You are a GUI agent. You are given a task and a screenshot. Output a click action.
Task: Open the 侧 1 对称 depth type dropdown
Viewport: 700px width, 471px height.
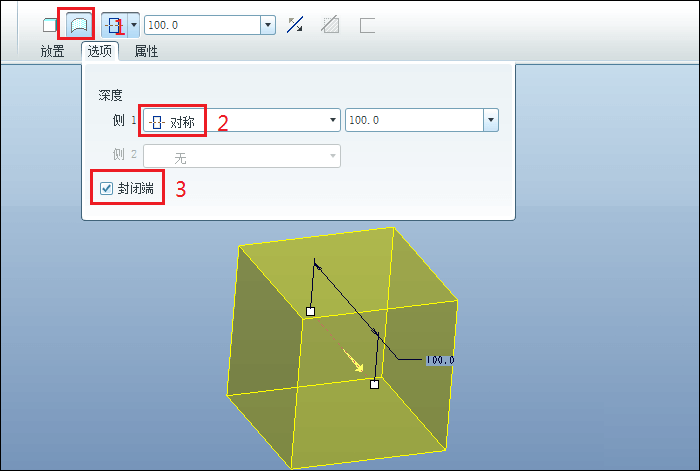coord(242,120)
